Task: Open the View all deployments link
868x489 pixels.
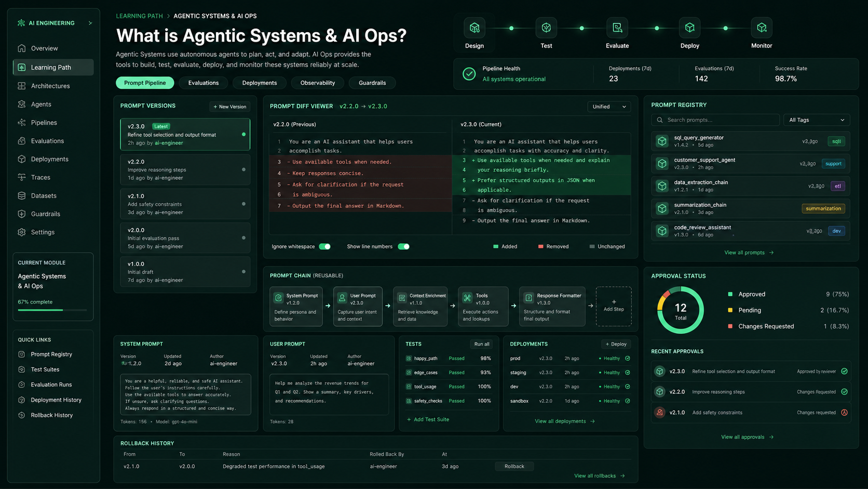Action: pyautogui.click(x=565, y=421)
